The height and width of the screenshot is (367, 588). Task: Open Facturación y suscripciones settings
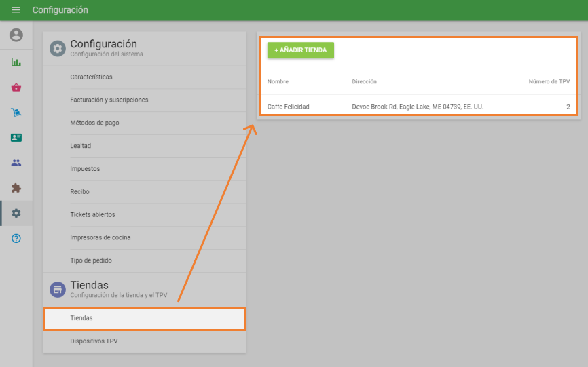(109, 100)
